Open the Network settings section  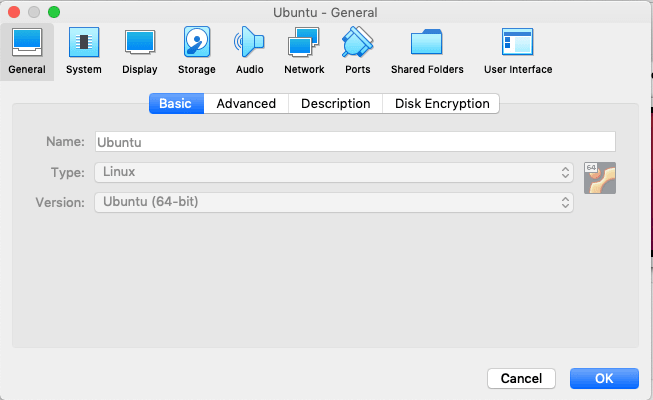pos(304,51)
